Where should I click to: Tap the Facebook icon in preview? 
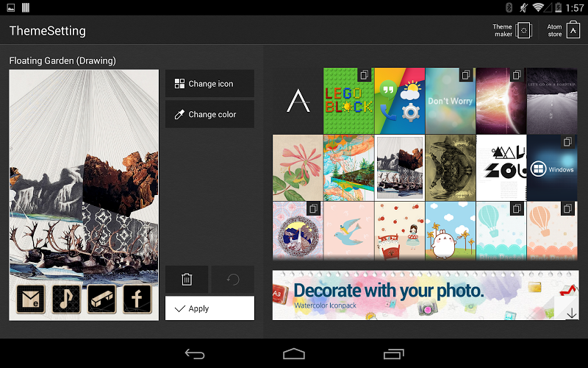point(137,299)
